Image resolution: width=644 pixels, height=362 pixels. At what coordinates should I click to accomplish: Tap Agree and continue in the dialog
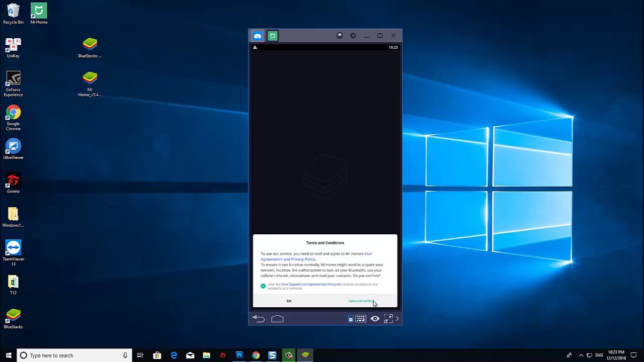(x=361, y=301)
